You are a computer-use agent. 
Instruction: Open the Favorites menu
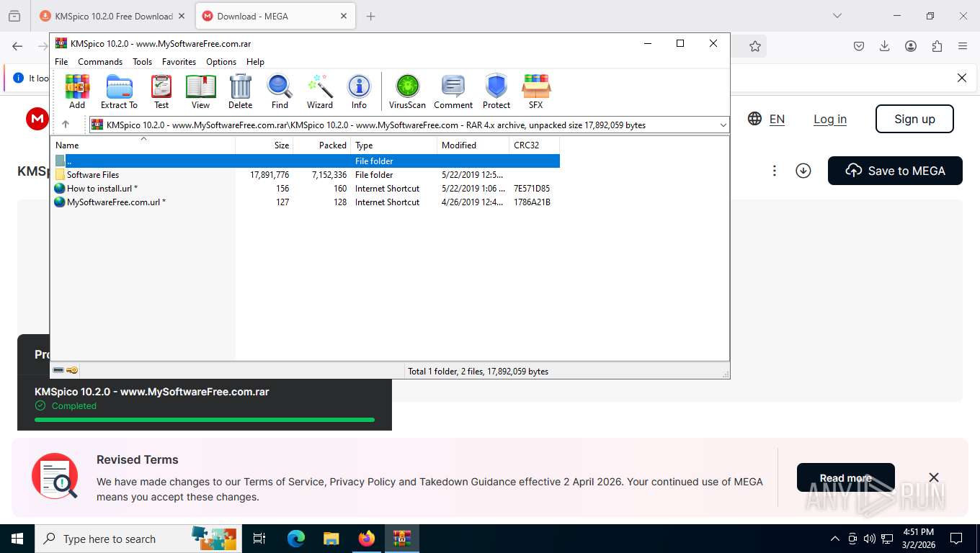pos(179,62)
